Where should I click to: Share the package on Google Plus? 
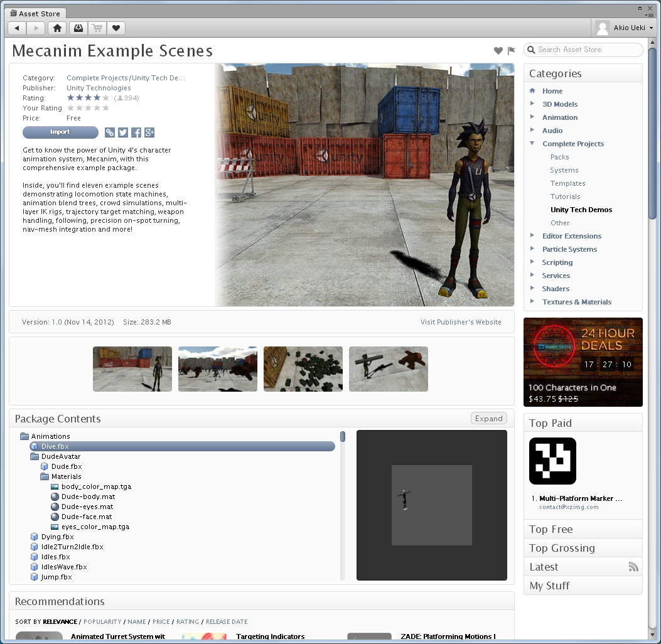pos(149,132)
